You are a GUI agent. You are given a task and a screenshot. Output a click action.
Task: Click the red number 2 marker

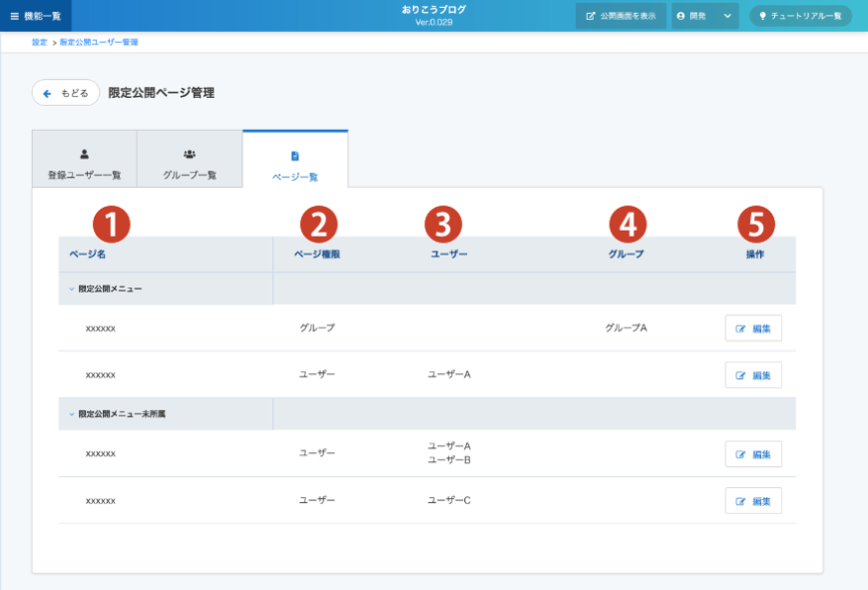tap(318, 225)
